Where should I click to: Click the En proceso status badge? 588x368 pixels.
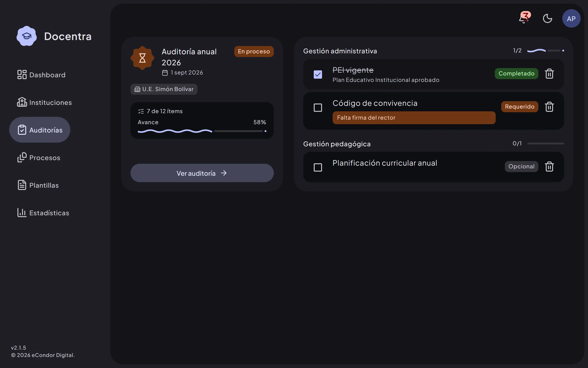point(254,51)
